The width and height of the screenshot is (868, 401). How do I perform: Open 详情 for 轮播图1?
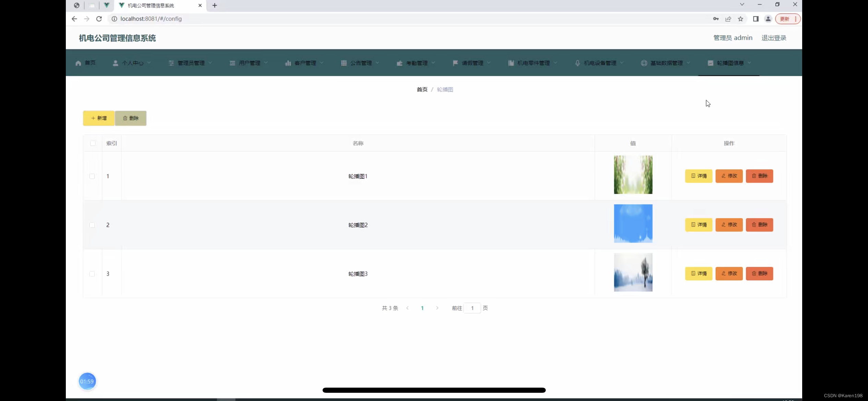click(699, 176)
